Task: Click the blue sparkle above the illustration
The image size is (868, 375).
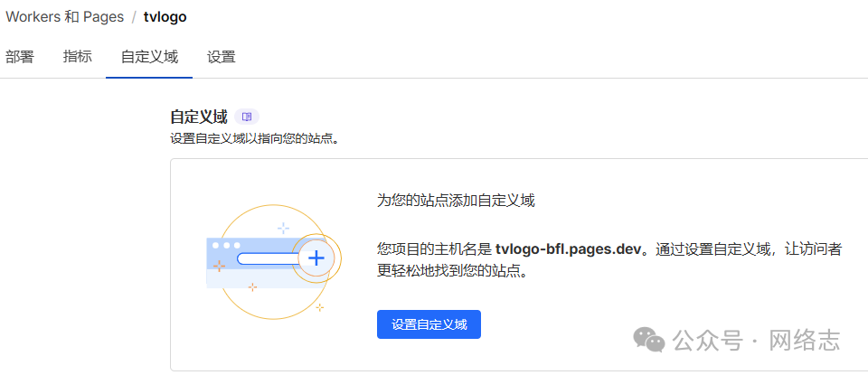Action: point(284,228)
